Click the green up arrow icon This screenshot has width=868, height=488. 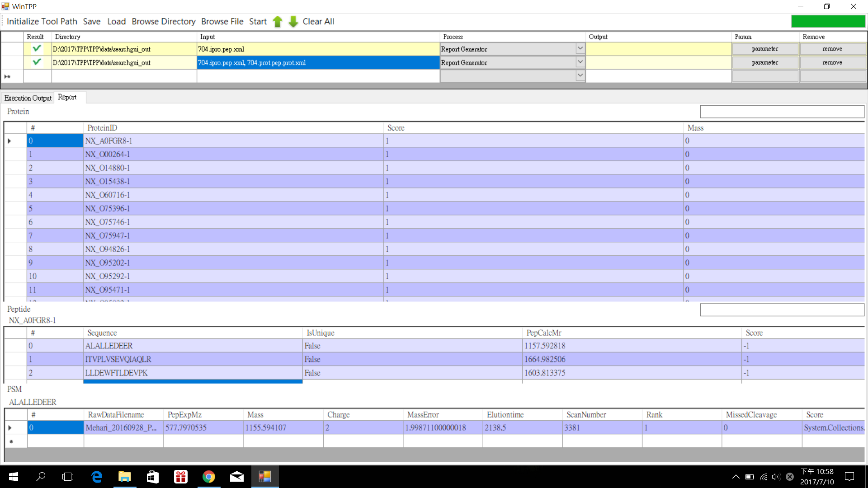[x=278, y=22]
